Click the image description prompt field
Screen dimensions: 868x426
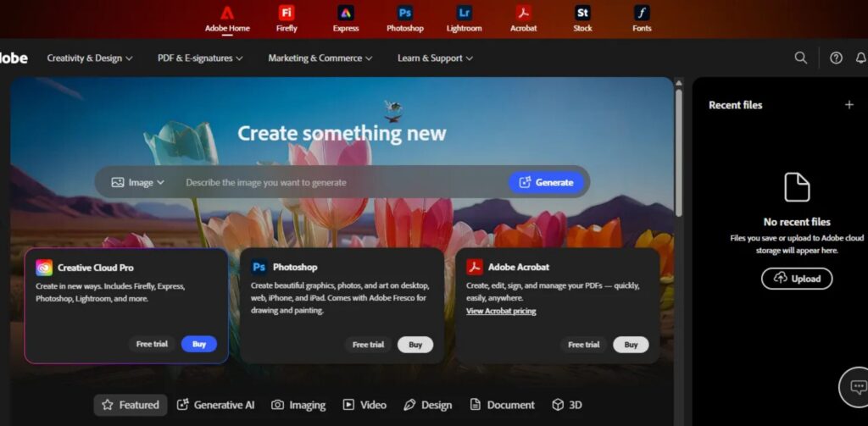tap(339, 182)
